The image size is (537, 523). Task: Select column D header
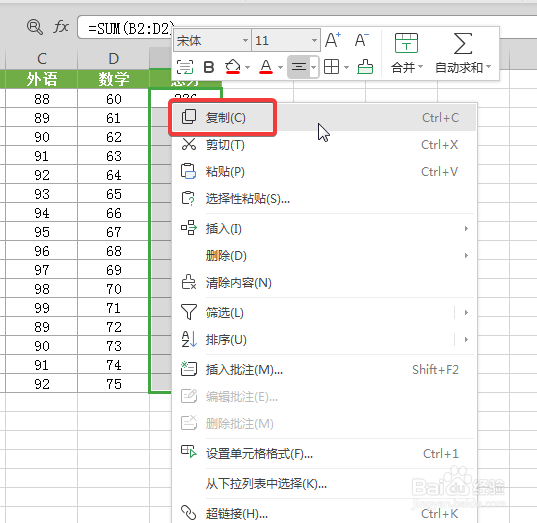pyautogui.click(x=113, y=59)
